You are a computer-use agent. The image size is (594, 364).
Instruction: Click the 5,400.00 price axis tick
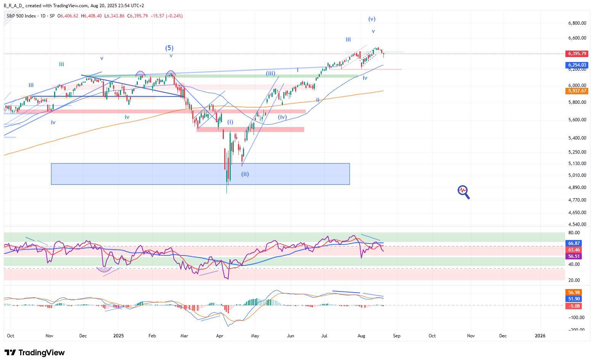click(577, 138)
